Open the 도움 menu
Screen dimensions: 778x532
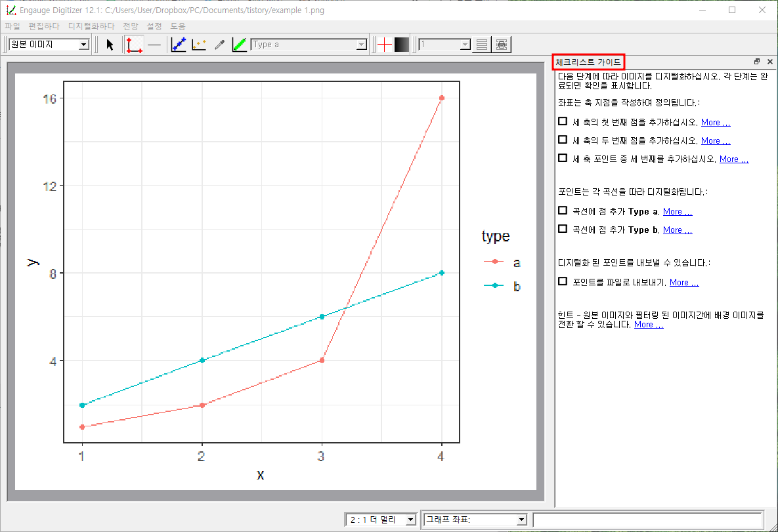coord(178,26)
